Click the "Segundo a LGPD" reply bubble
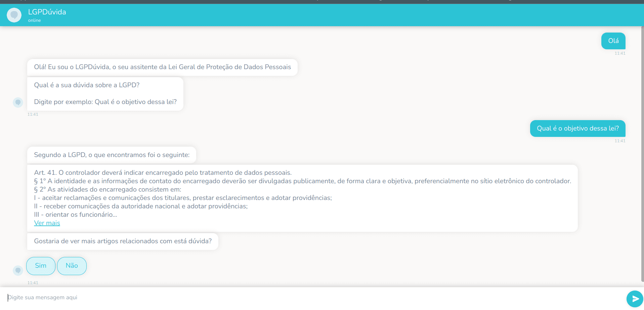644x310 pixels. (112, 155)
